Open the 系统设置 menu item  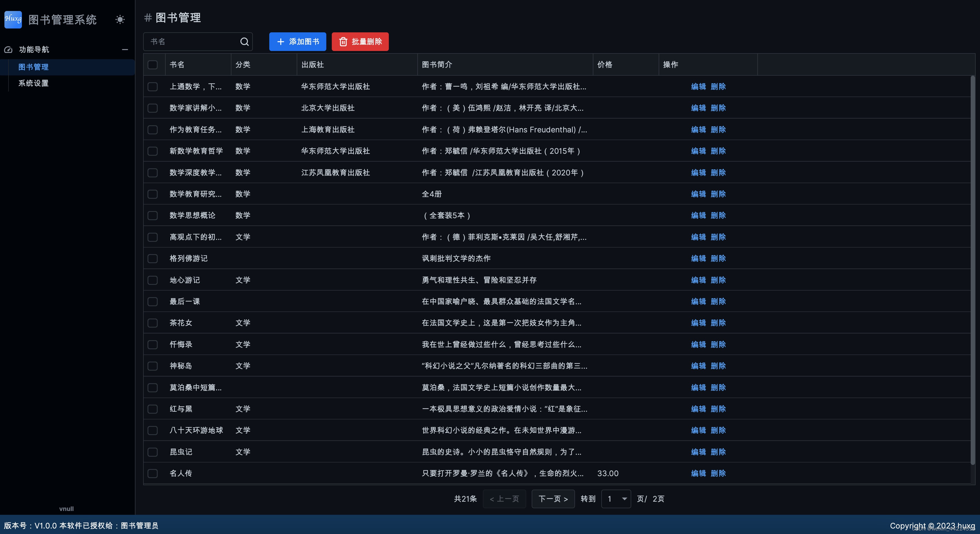coord(33,83)
